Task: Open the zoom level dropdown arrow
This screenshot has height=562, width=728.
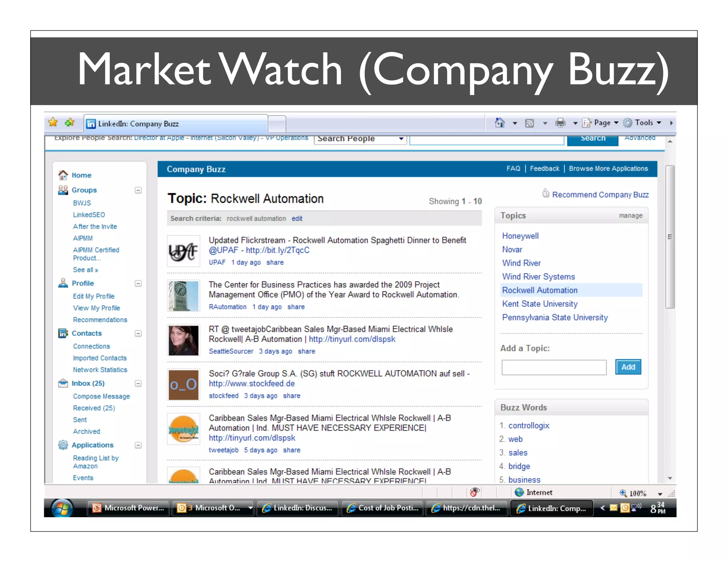Action: (660, 494)
